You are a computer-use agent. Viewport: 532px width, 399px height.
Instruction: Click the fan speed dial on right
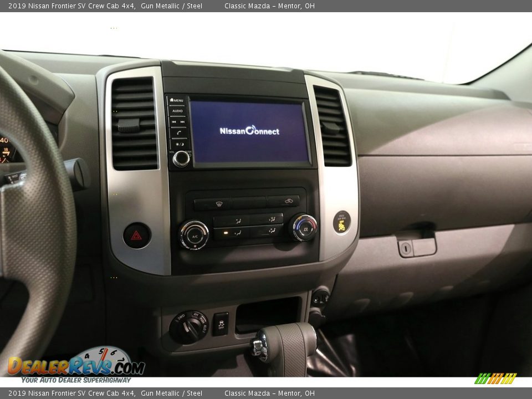(x=303, y=227)
